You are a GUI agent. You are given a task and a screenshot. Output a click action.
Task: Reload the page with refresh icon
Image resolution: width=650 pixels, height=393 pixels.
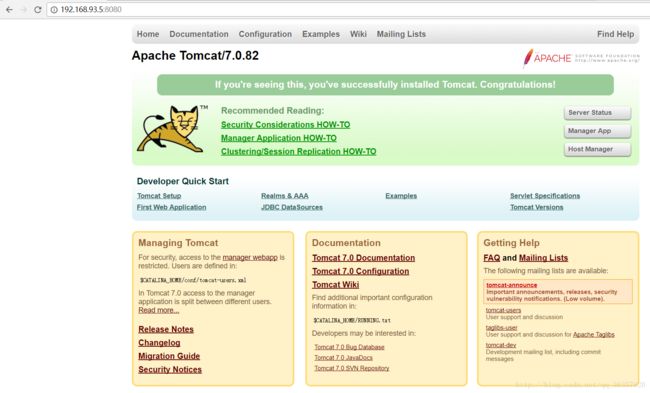[x=38, y=10]
